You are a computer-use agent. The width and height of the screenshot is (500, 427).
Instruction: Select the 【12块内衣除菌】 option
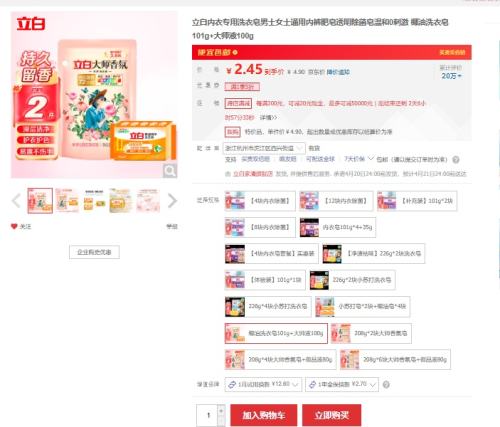click(x=336, y=201)
